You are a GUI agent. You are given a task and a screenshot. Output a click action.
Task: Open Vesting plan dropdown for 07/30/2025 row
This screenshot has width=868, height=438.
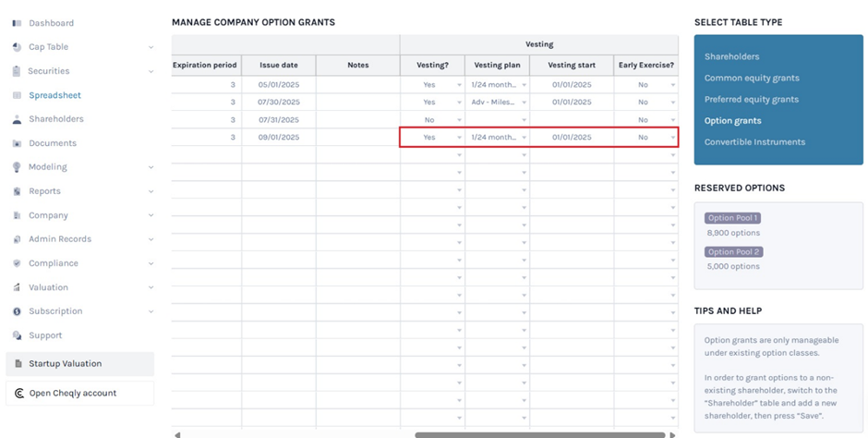tap(524, 103)
